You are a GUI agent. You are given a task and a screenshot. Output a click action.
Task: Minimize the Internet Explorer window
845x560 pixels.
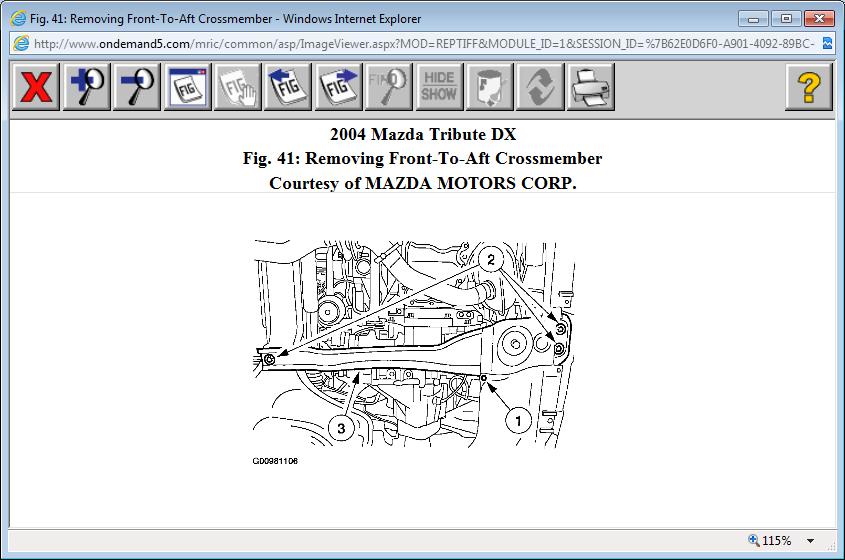[753, 19]
